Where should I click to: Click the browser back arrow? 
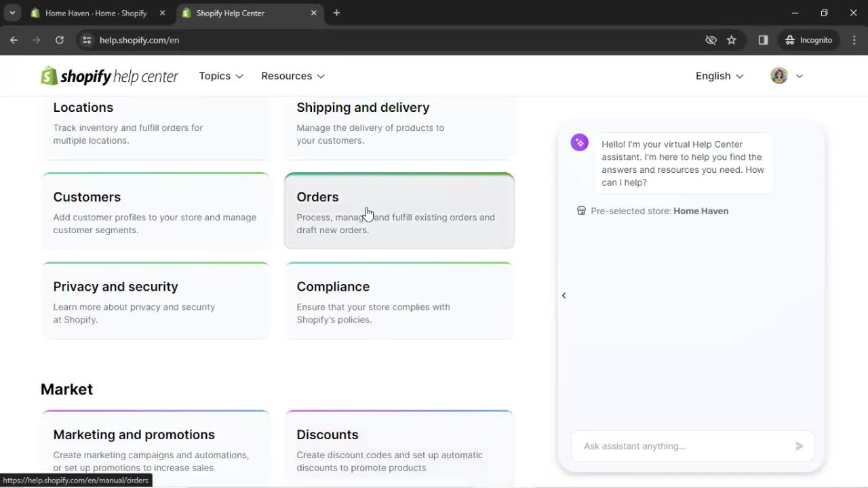click(x=14, y=40)
